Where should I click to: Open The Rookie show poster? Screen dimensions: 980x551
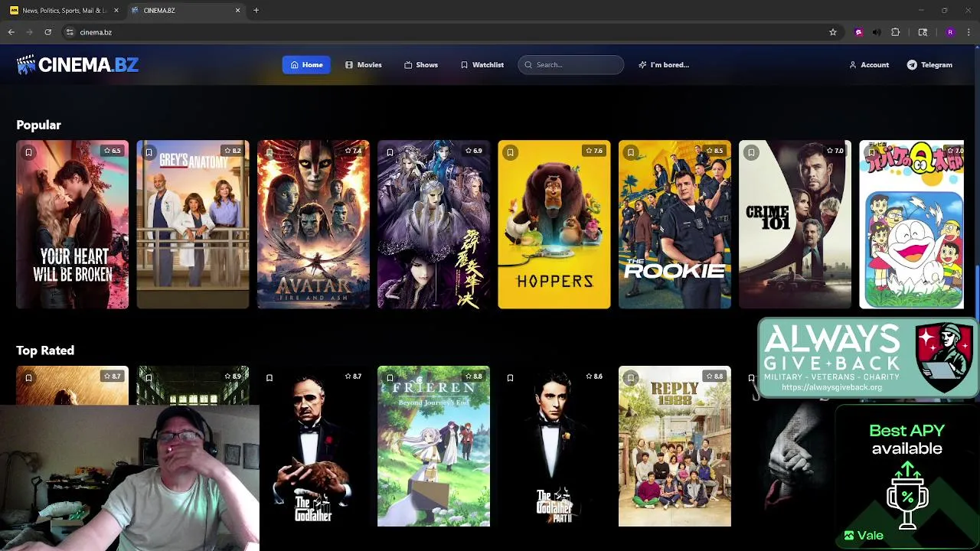click(675, 224)
